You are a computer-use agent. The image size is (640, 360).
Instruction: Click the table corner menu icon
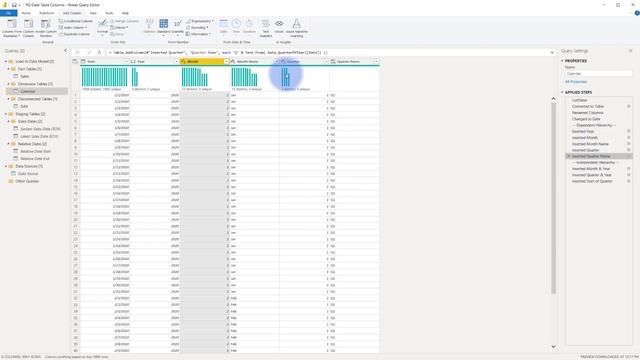pos(75,61)
